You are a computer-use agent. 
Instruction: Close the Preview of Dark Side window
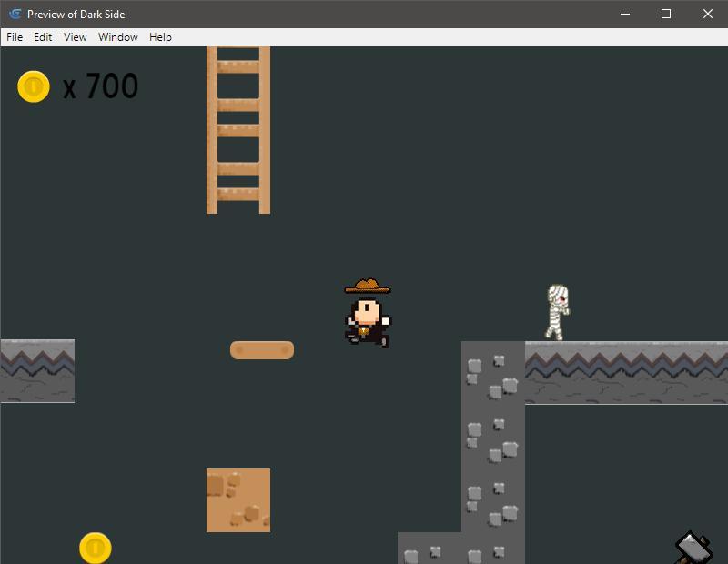click(708, 14)
